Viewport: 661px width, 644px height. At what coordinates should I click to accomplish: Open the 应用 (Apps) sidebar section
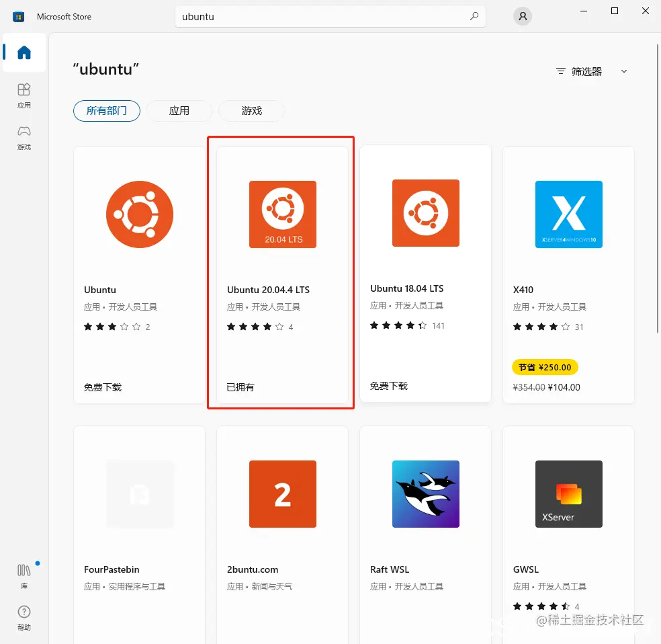(24, 95)
